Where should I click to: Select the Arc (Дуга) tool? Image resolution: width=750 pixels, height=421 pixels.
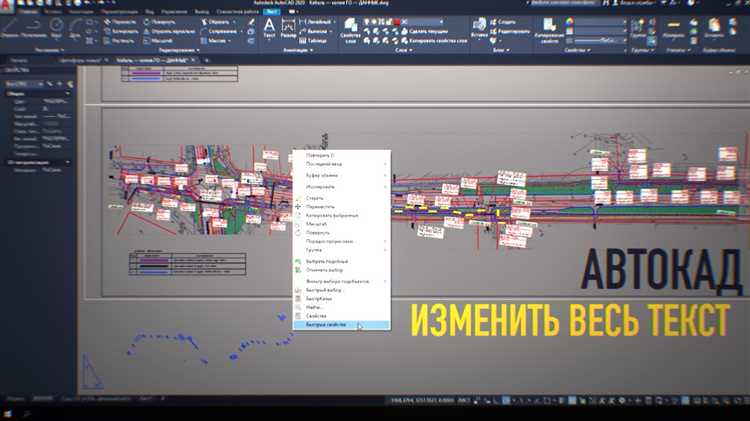pos(75,28)
